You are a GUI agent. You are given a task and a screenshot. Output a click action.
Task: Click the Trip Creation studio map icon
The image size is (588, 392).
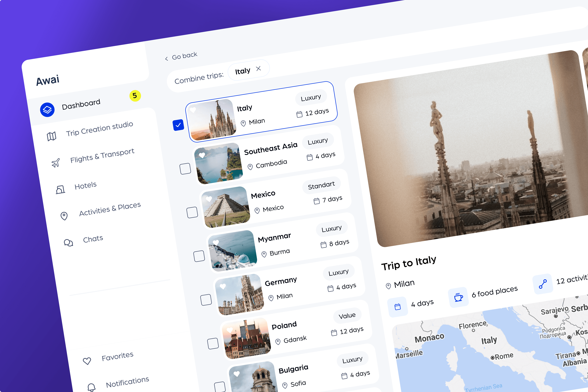(51, 136)
